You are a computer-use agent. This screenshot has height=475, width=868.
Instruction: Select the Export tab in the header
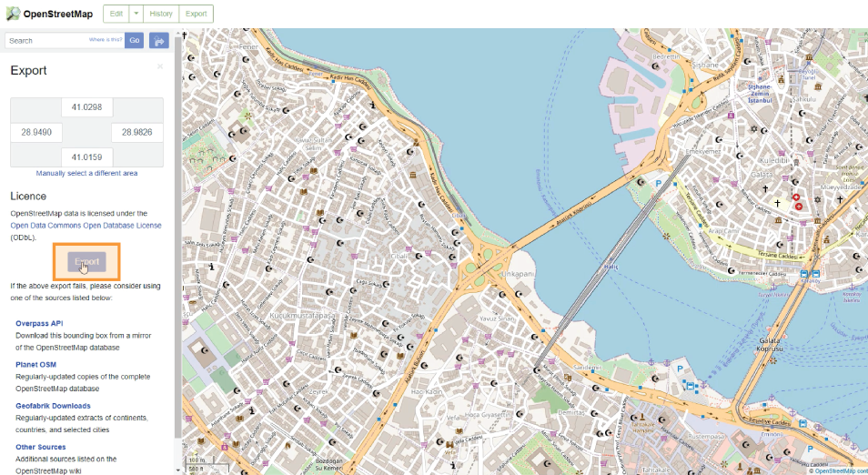pos(196,14)
